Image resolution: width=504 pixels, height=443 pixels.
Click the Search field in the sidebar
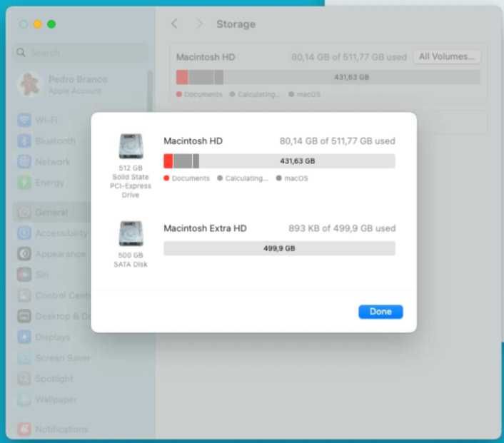81,52
